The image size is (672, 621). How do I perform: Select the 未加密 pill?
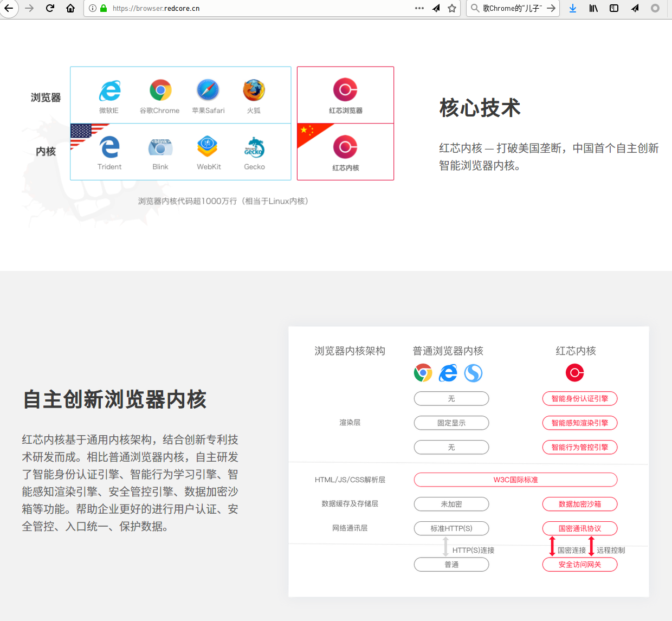(451, 504)
